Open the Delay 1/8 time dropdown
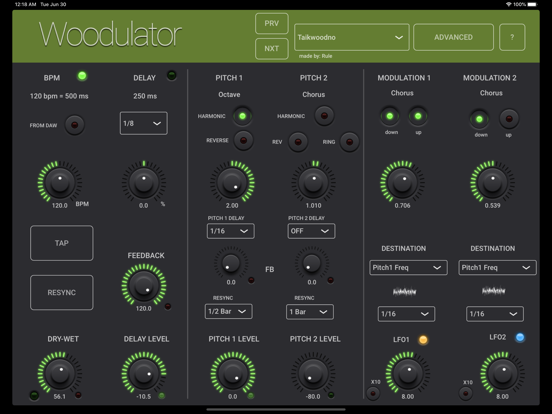Screen dimensions: 552x414 144,123
